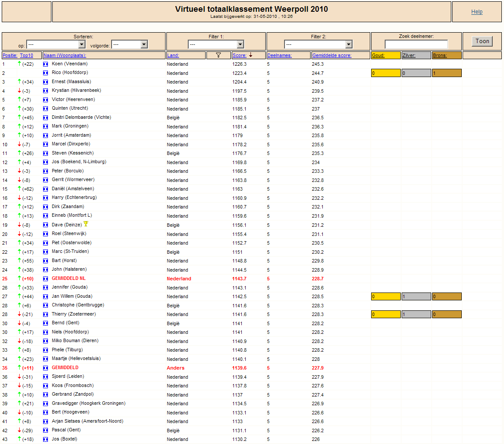Click the Top10 link in Positie header
This screenshot has height=444, width=504.
[27, 55]
